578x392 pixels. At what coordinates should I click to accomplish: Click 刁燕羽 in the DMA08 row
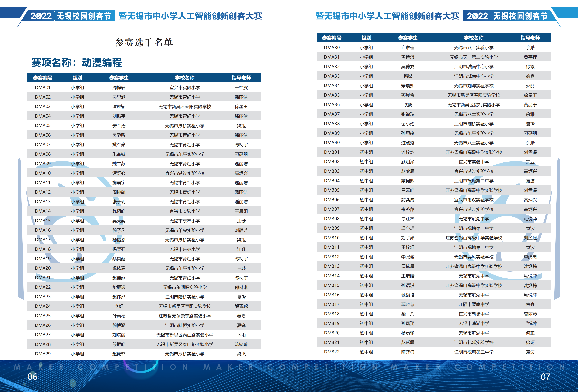(x=241, y=154)
